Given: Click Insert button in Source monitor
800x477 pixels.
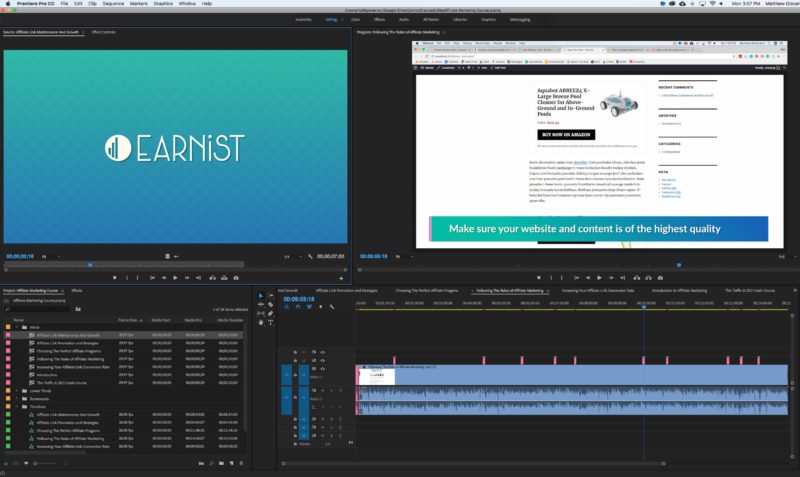Looking at the screenshot, I should [x=212, y=278].
